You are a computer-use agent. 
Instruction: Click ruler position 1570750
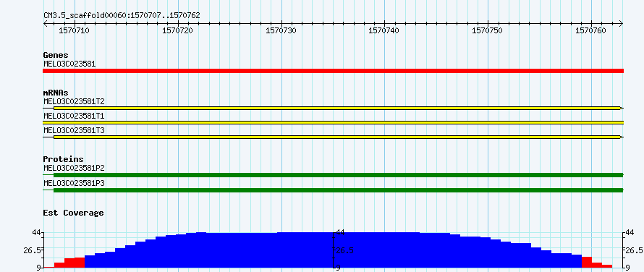tap(487, 30)
